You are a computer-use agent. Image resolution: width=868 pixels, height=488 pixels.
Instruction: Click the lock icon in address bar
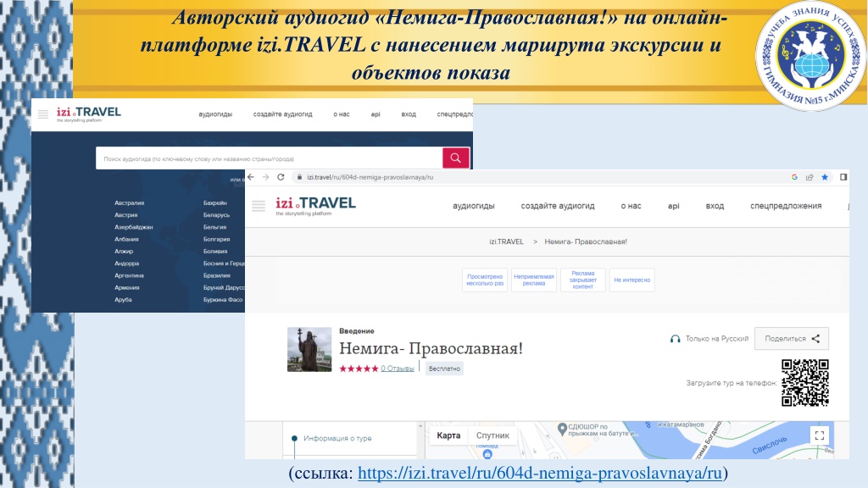click(x=299, y=177)
